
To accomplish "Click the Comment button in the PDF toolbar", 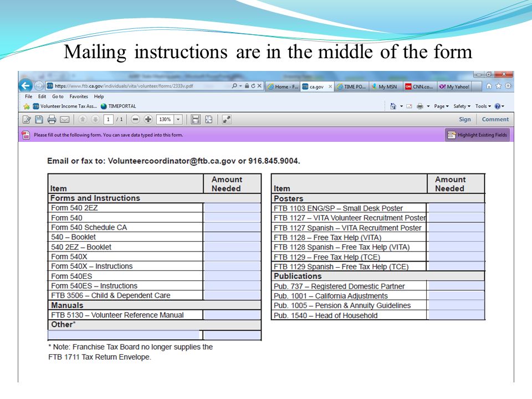I will pos(495,120).
